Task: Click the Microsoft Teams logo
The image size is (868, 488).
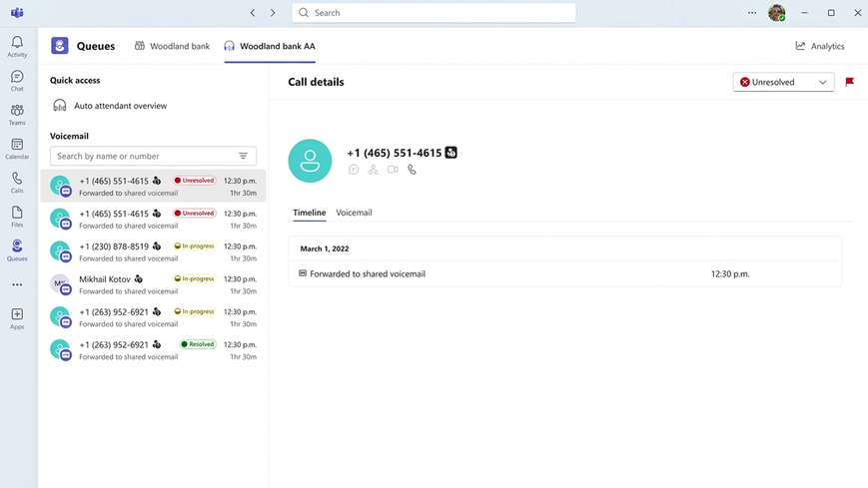Action: tap(17, 13)
